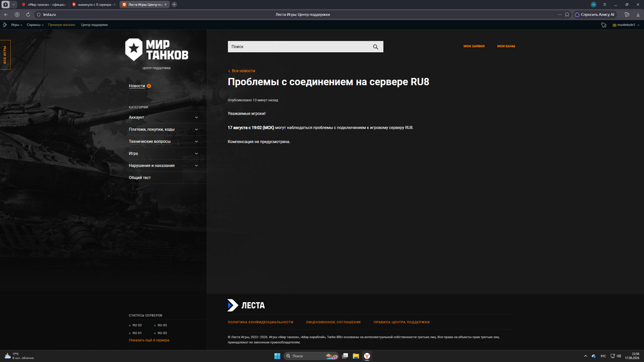Expand Нарушения и наказания category
The image size is (644, 362).
click(x=164, y=166)
